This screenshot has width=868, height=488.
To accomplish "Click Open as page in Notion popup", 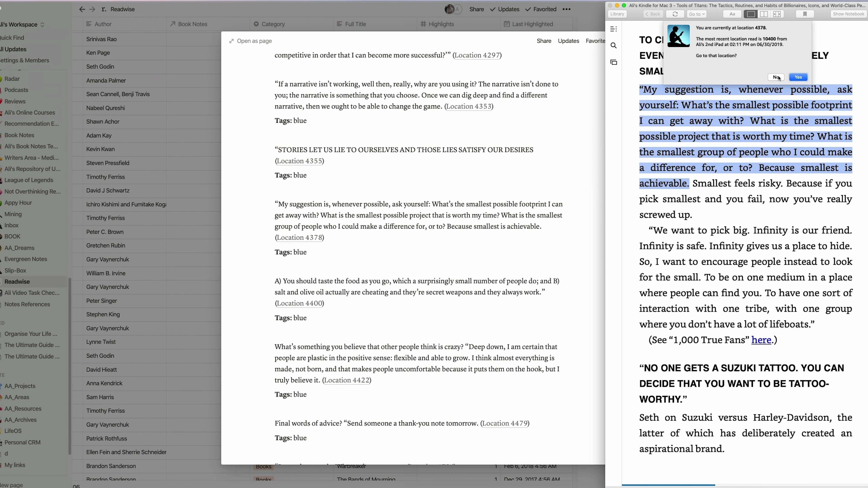I will 254,41.
